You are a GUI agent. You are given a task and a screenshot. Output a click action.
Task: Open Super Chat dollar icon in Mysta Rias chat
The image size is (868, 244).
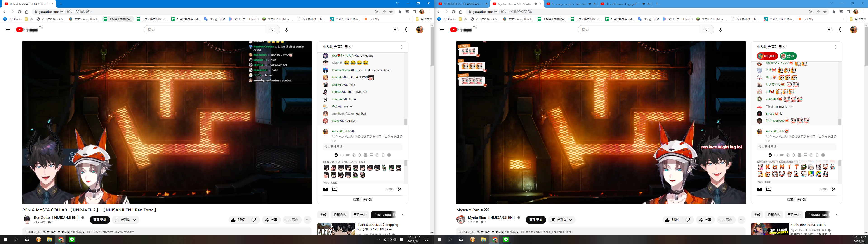769,189
